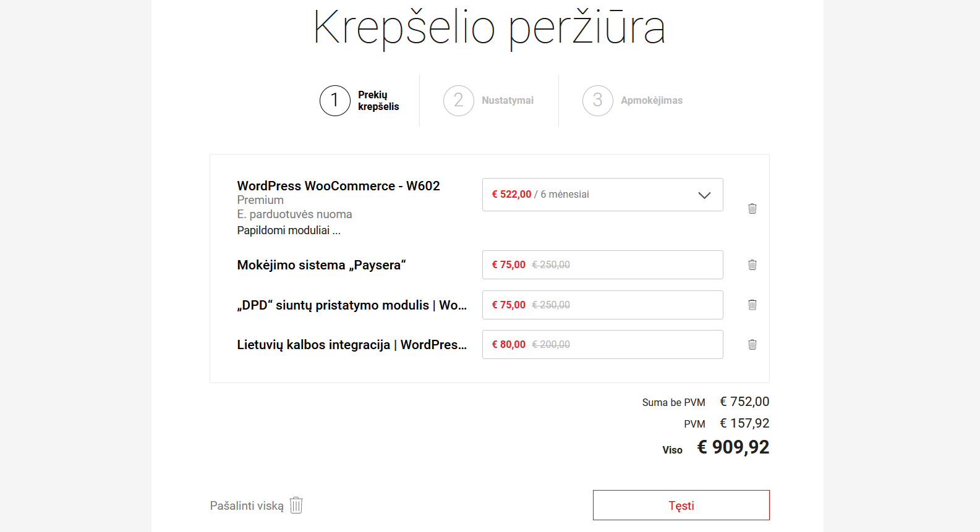The width and height of the screenshot is (980, 532).
Task: Remove Paysera payment system via its trash icon
Action: click(752, 264)
